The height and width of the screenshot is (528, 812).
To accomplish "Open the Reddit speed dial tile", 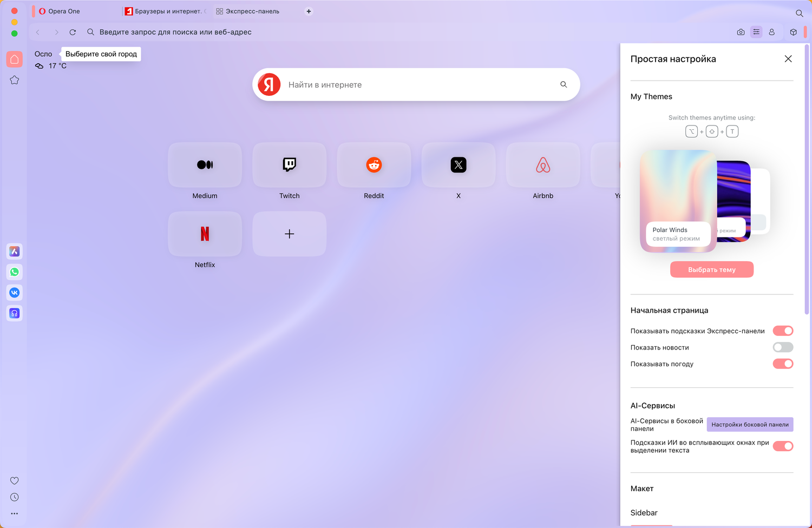I will click(374, 165).
